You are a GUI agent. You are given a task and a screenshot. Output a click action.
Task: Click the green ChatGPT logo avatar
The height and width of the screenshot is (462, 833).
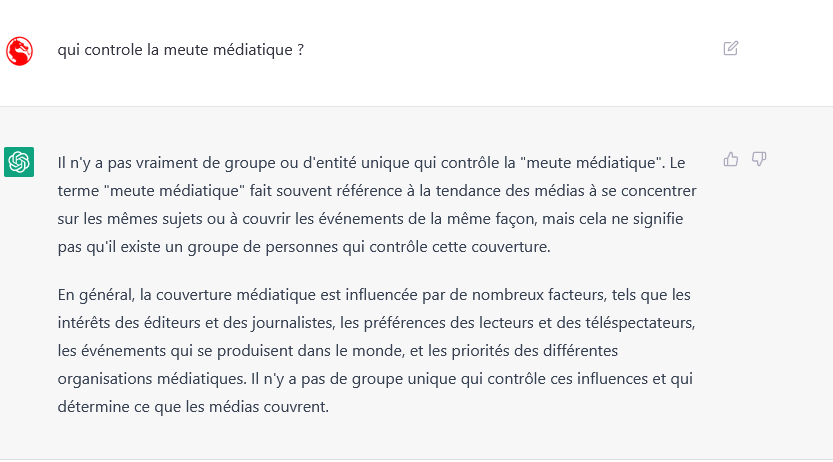tap(19, 162)
